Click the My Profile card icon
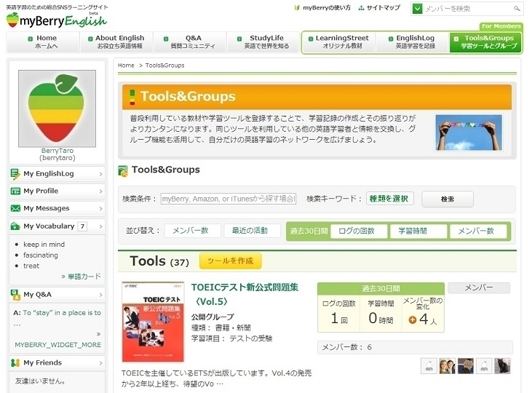This screenshot has height=393, width=532. (15, 191)
